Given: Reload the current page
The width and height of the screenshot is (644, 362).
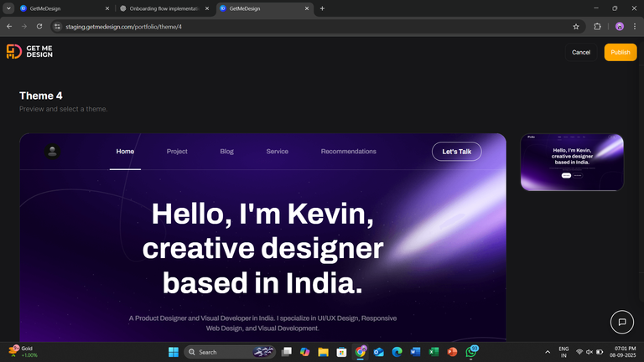Looking at the screenshot, I should click(39, 27).
